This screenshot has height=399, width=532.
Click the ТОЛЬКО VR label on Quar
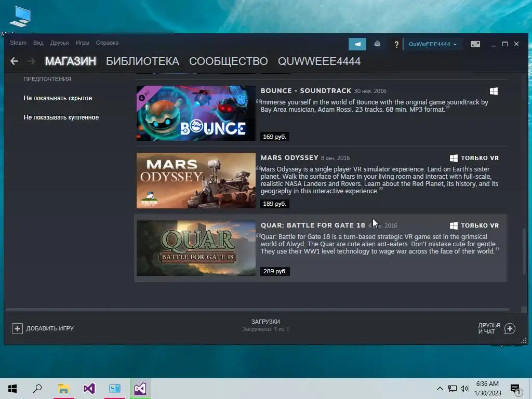coord(480,225)
